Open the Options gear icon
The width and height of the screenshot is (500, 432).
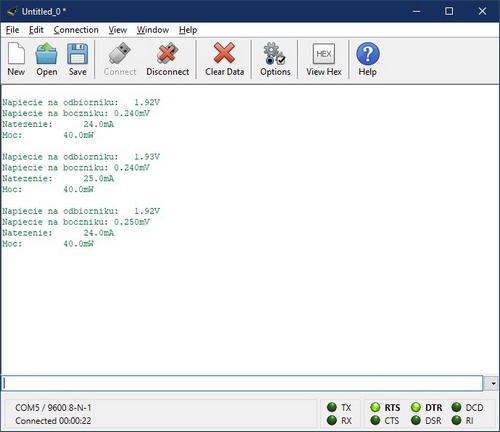pos(275,59)
